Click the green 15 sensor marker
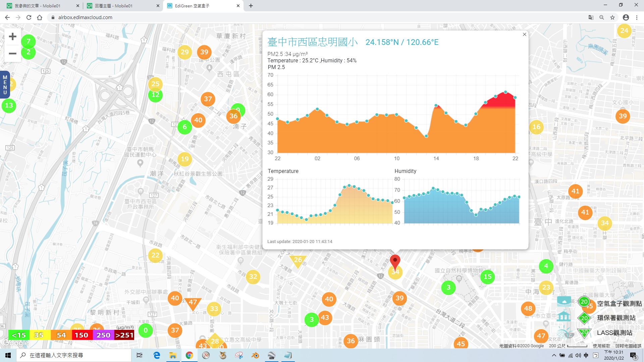 488,277
